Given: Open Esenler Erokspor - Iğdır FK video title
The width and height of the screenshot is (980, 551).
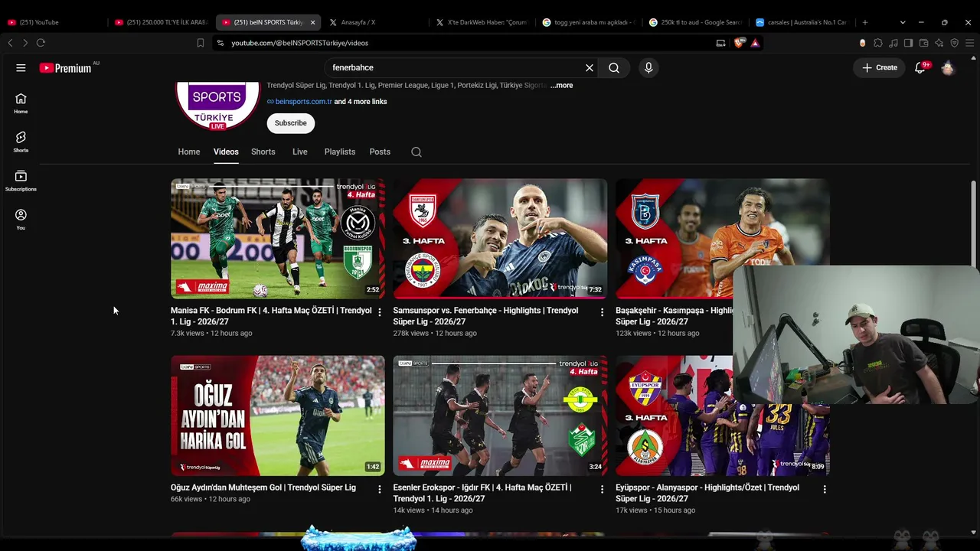Looking at the screenshot, I should [x=482, y=493].
